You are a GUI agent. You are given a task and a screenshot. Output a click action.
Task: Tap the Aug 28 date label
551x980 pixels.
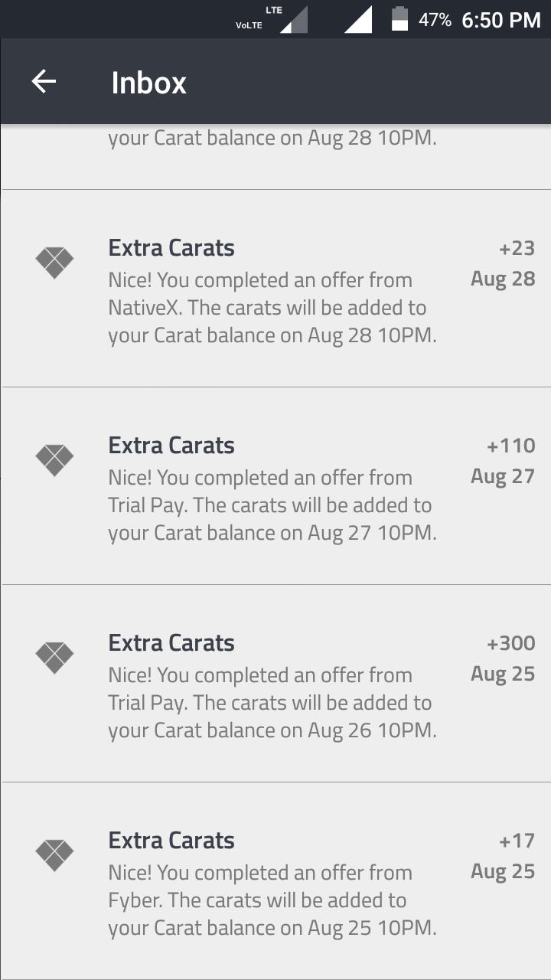point(503,279)
